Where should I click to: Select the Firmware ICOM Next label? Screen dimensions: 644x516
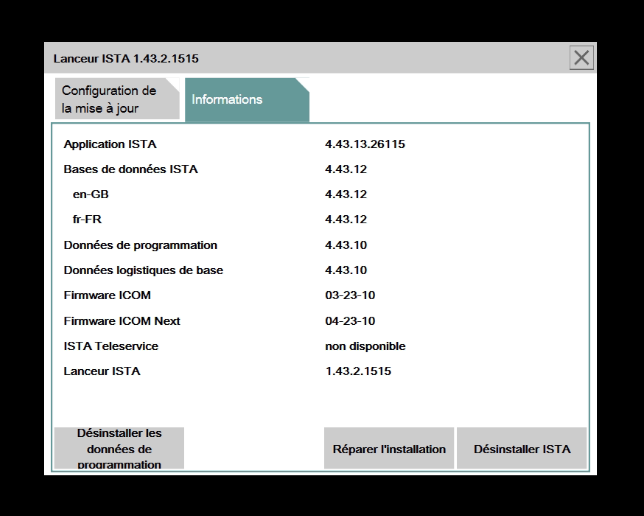[x=122, y=321]
